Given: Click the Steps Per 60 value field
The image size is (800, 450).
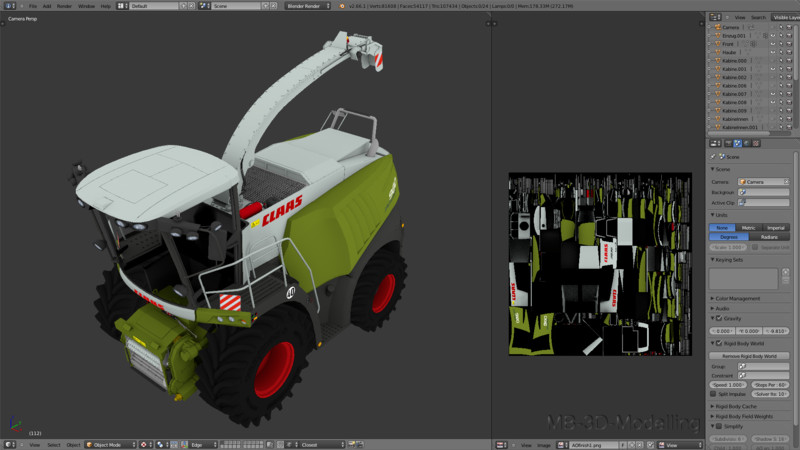Looking at the screenshot, I should (770, 385).
